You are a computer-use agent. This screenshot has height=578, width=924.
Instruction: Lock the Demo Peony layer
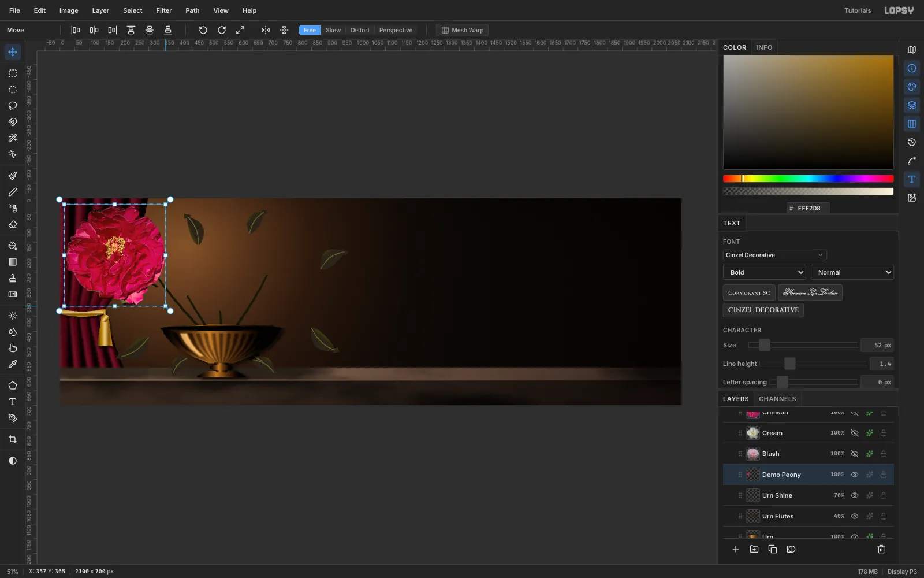(x=884, y=475)
